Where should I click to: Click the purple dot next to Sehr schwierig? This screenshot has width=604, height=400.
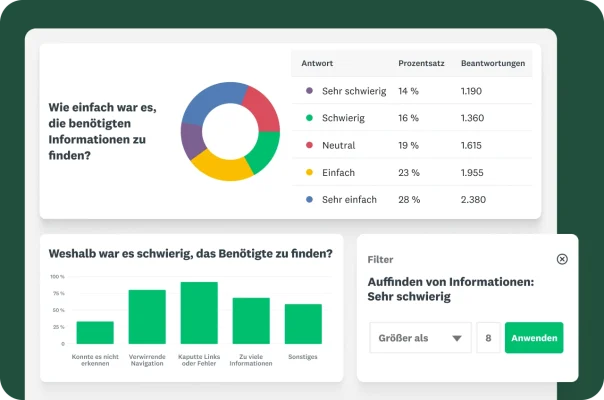[309, 91]
